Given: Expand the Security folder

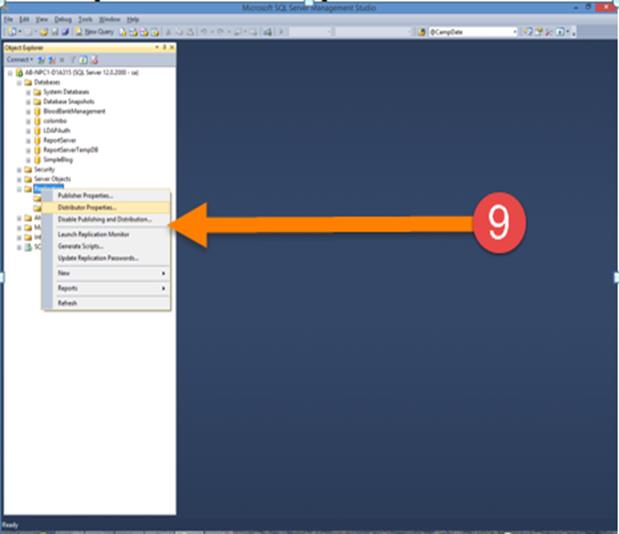Looking at the screenshot, I should pyautogui.click(x=19, y=170).
